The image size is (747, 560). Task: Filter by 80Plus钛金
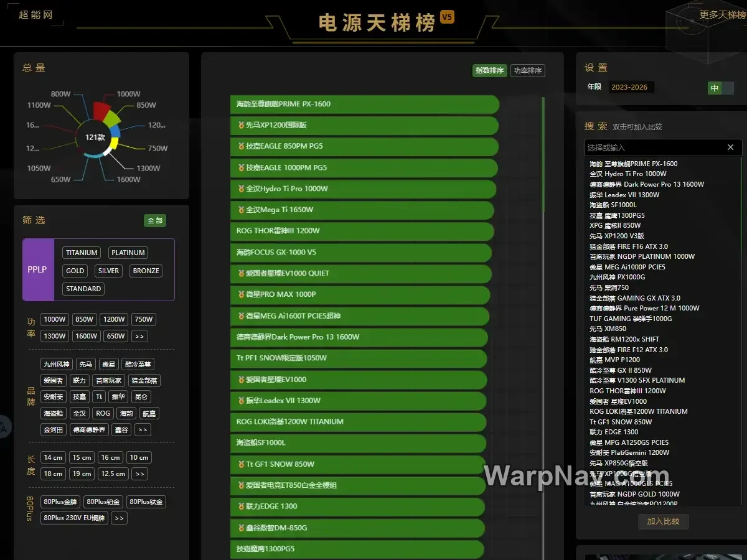[x=146, y=502]
